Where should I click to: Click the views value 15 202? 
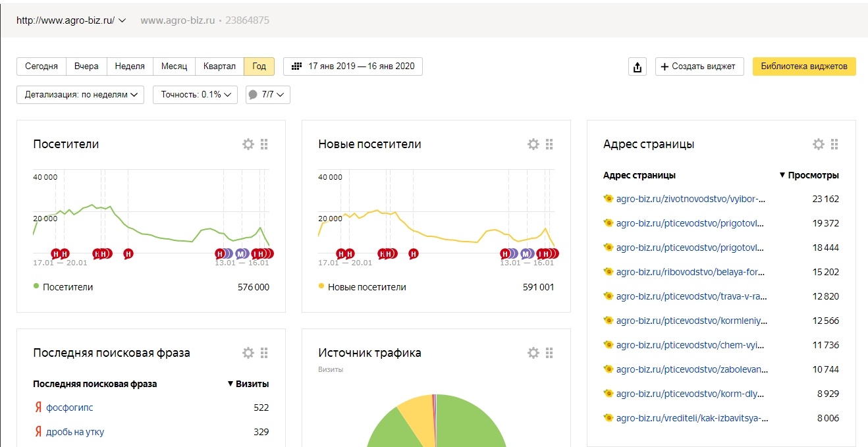click(x=826, y=272)
